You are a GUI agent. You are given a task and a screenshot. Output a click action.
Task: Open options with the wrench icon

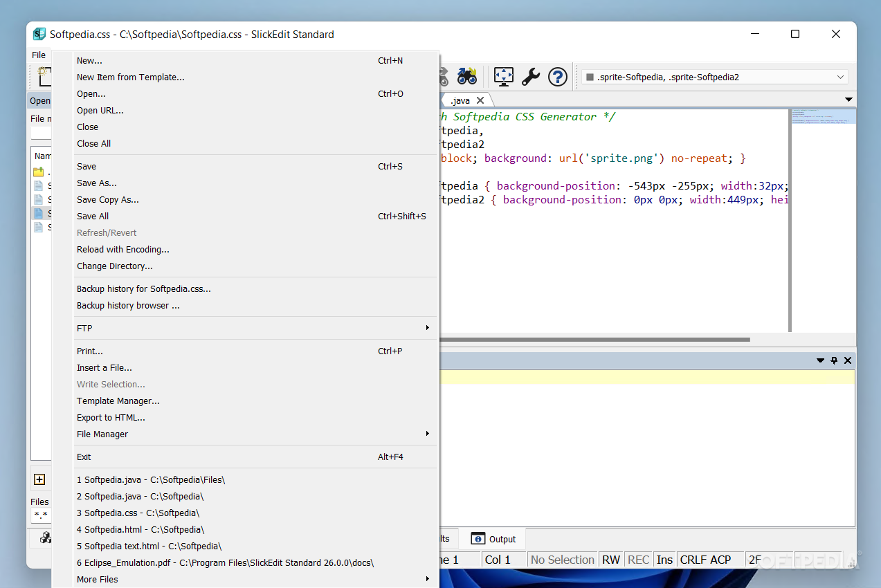(531, 76)
